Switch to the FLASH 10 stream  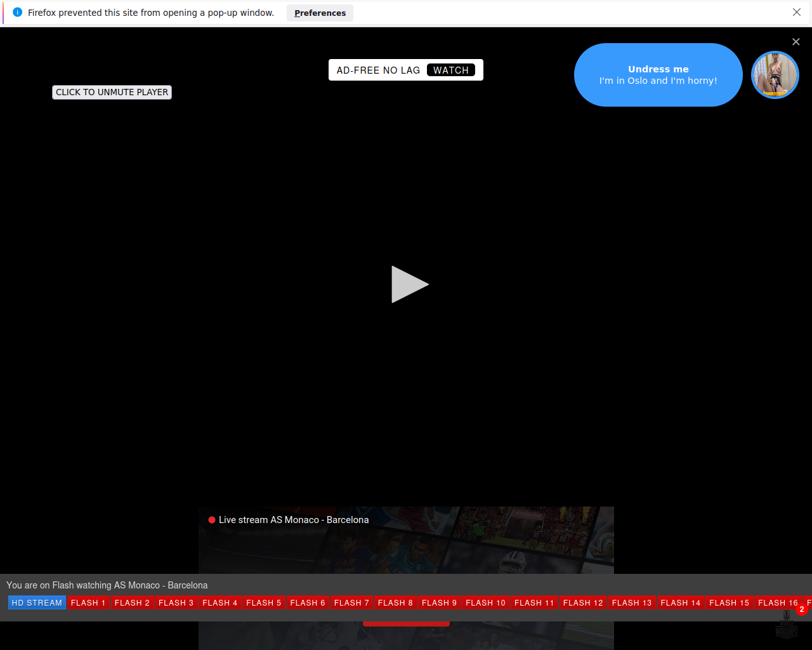(x=485, y=602)
